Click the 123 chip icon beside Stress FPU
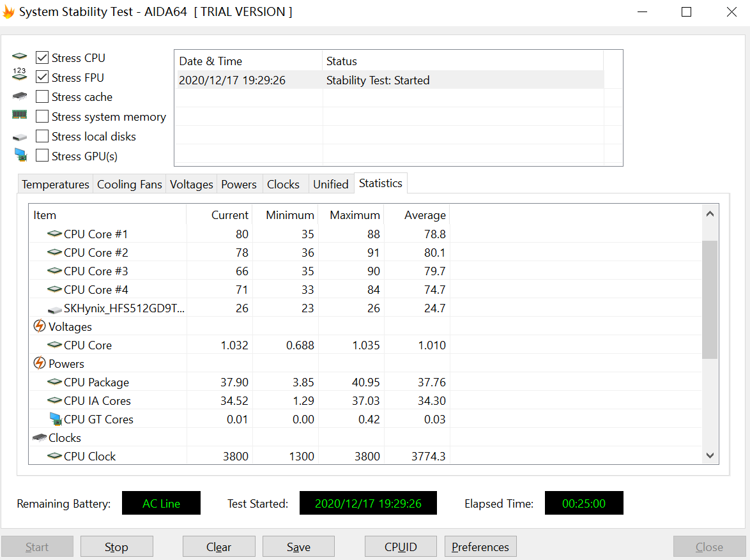The image size is (750, 560). 20,74
